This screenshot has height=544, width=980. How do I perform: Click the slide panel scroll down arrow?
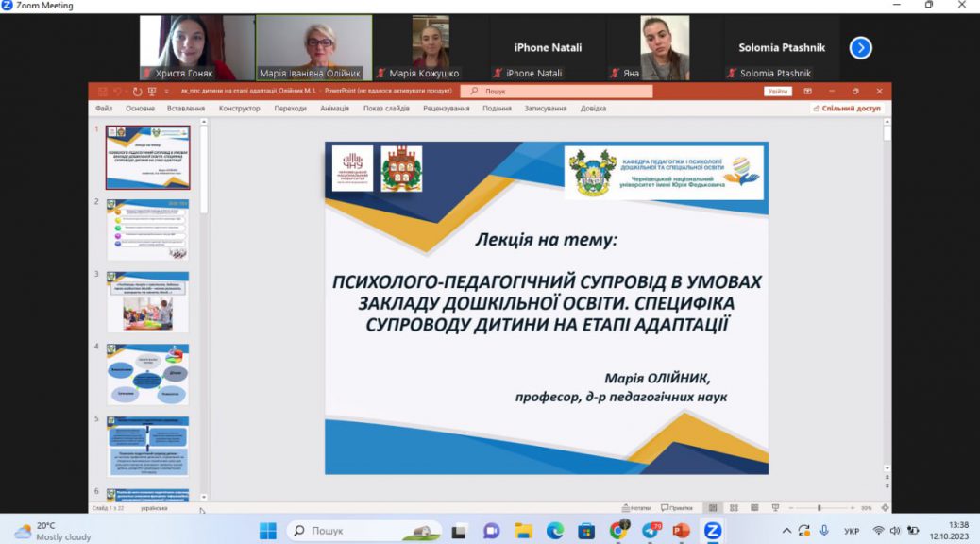coord(204,497)
